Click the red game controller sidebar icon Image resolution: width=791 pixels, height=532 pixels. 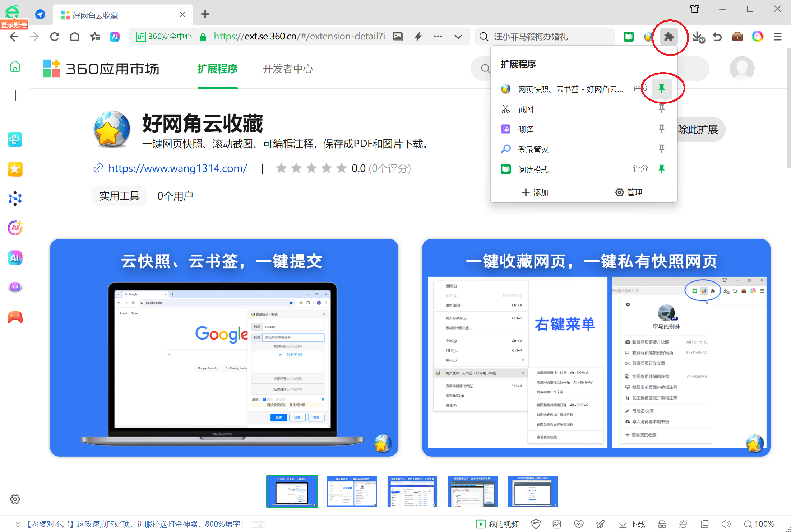[x=15, y=317]
